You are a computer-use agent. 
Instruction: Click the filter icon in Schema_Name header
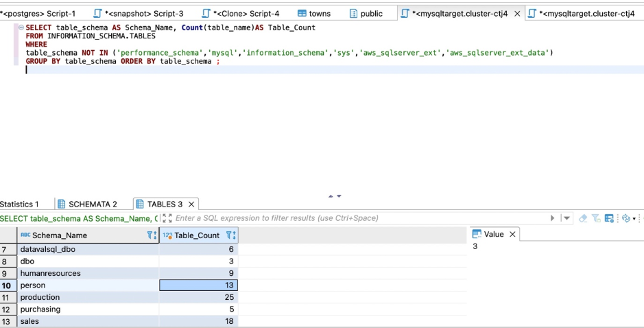pyautogui.click(x=152, y=235)
